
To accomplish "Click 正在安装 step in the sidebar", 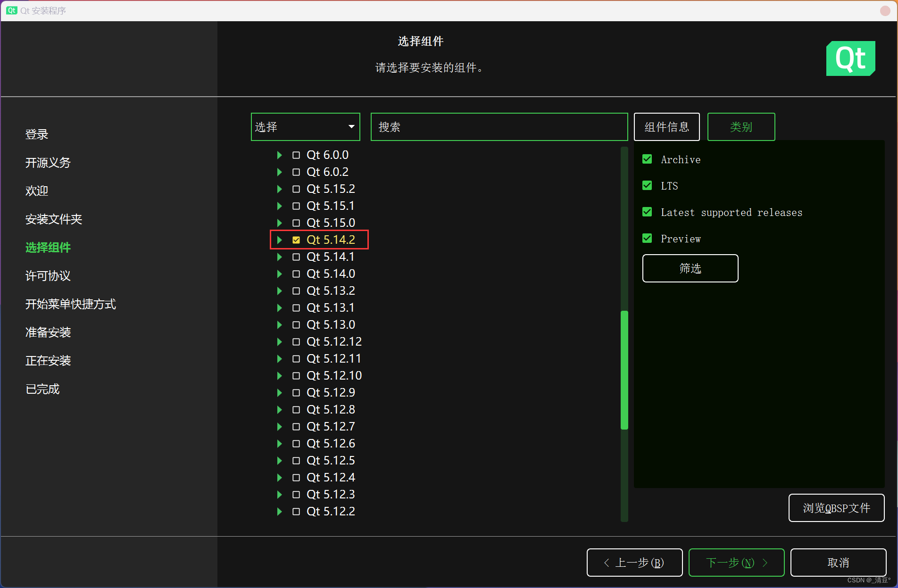I will 48,361.
